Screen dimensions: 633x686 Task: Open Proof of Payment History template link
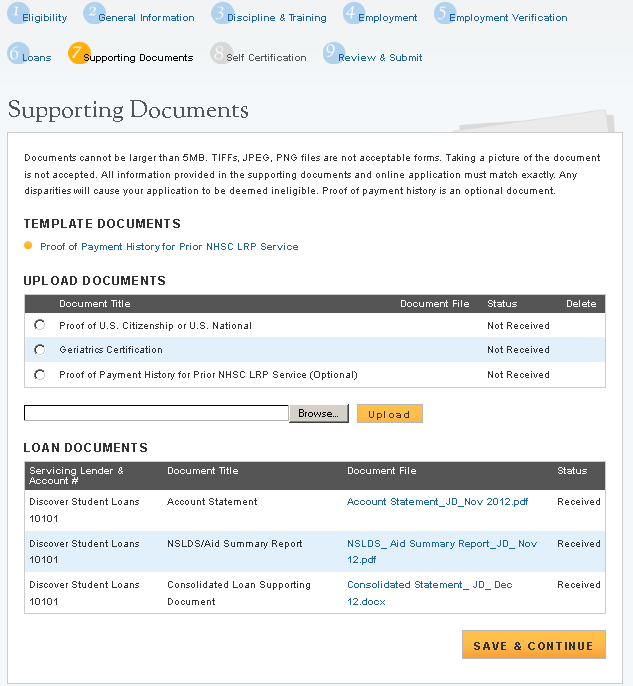169,247
